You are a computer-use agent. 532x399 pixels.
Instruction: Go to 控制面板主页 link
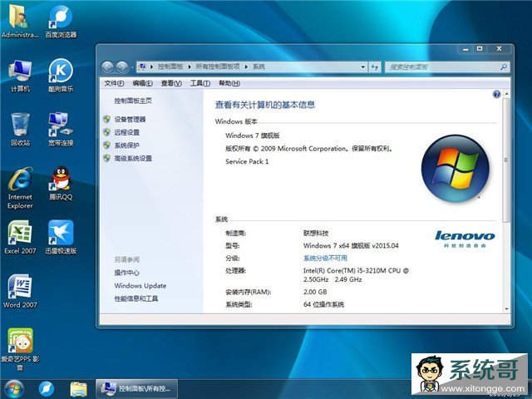coord(133,101)
